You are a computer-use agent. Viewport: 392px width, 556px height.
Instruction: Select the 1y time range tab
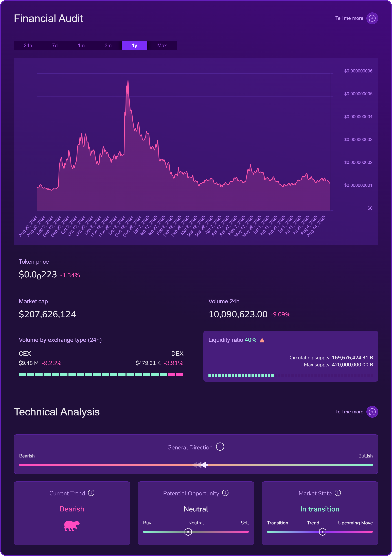click(134, 46)
